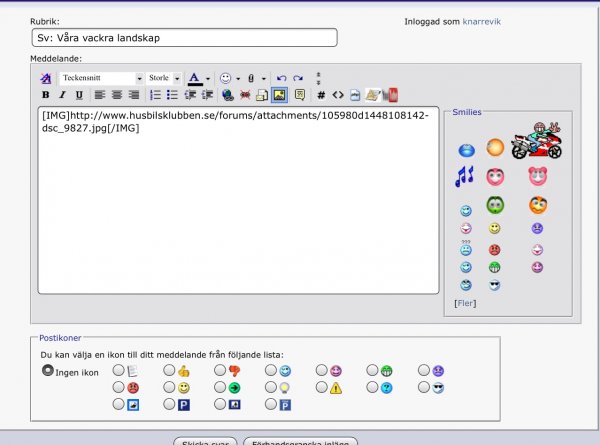Wrap selection in code tags using # icon
This screenshot has height=445, width=600.
click(321, 95)
